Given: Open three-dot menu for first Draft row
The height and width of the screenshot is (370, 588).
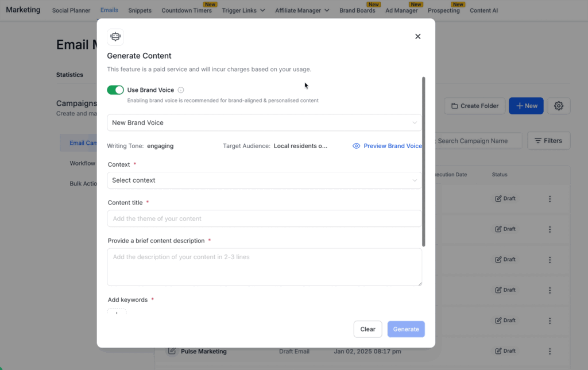Looking at the screenshot, I should point(550,199).
